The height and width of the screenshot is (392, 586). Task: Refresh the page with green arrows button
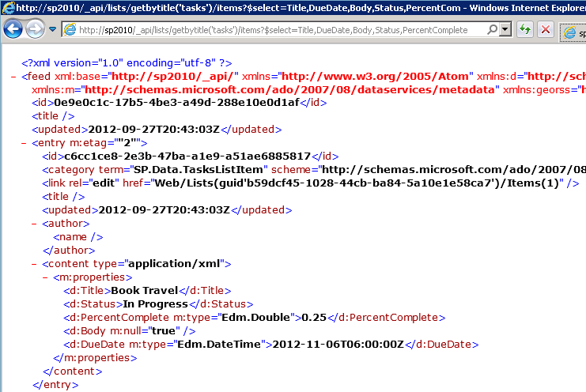click(524, 29)
